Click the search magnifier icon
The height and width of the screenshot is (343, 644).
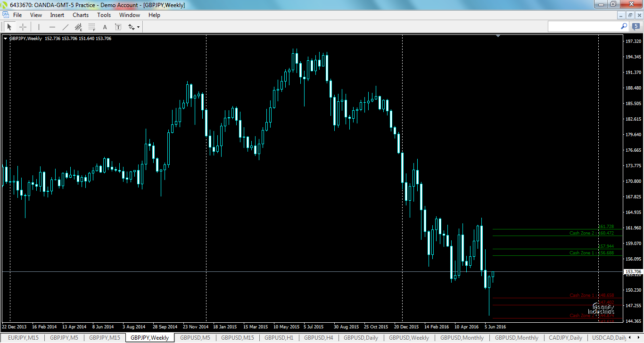623,26
